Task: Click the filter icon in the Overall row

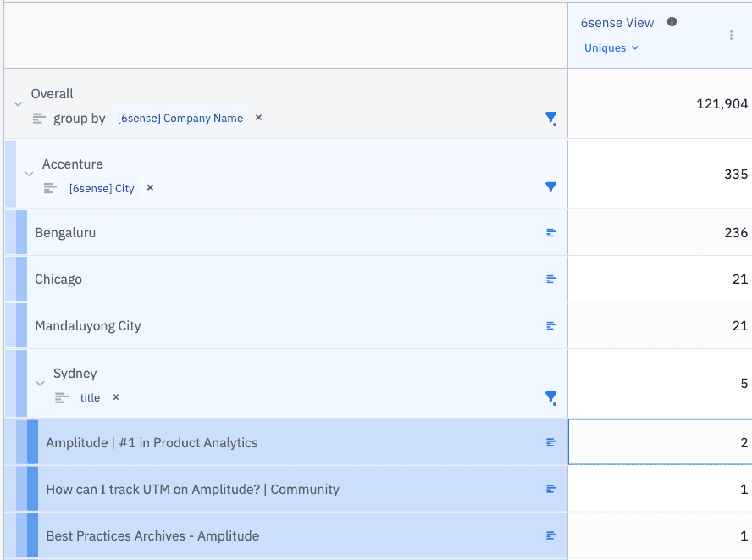Action: (x=550, y=119)
